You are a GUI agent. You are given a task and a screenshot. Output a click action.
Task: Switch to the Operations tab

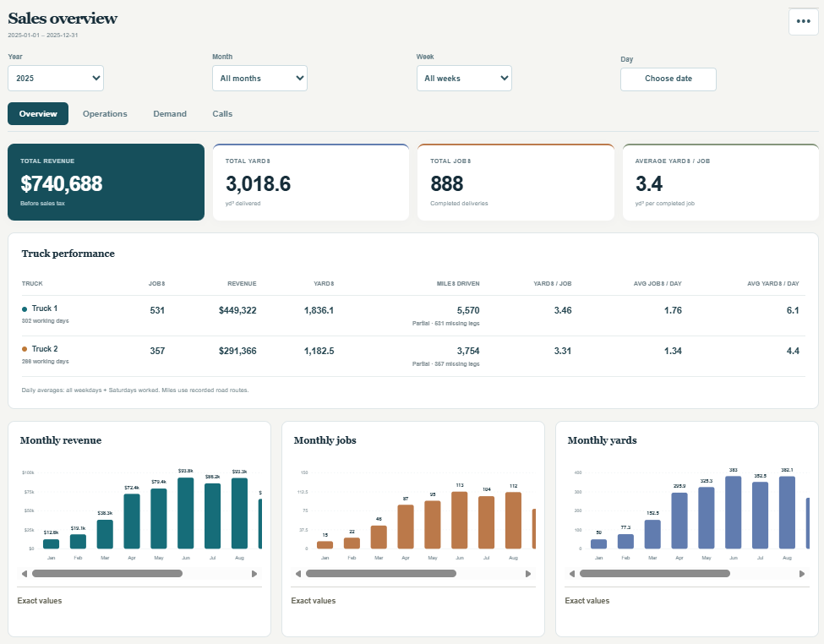pyautogui.click(x=105, y=113)
